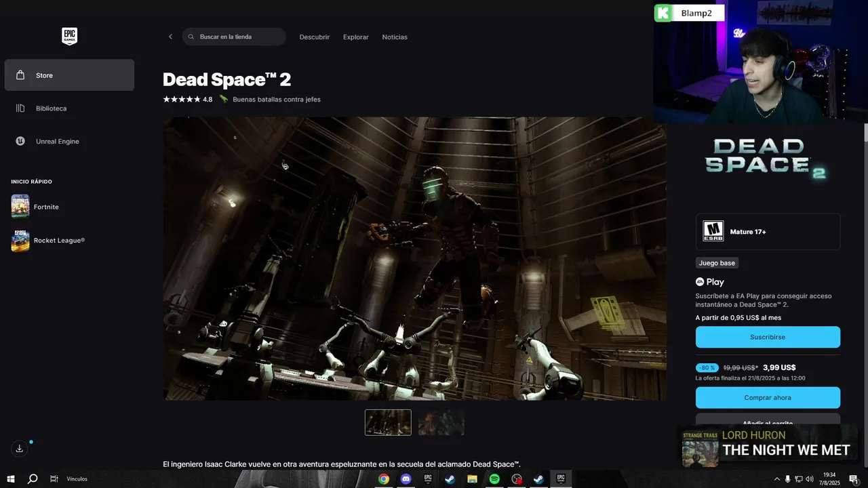Click the microphone tray icon

click(x=787, y=479)
